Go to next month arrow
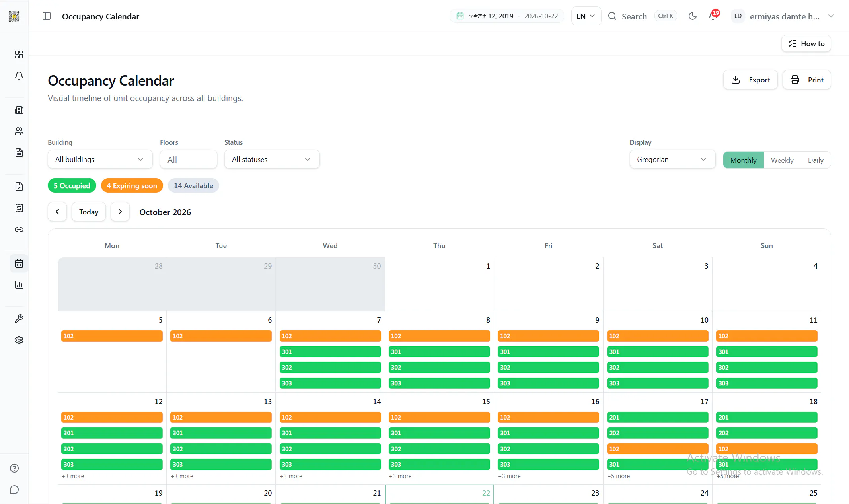The height and width of the screenshot is (504, 849). coord(120,212)
